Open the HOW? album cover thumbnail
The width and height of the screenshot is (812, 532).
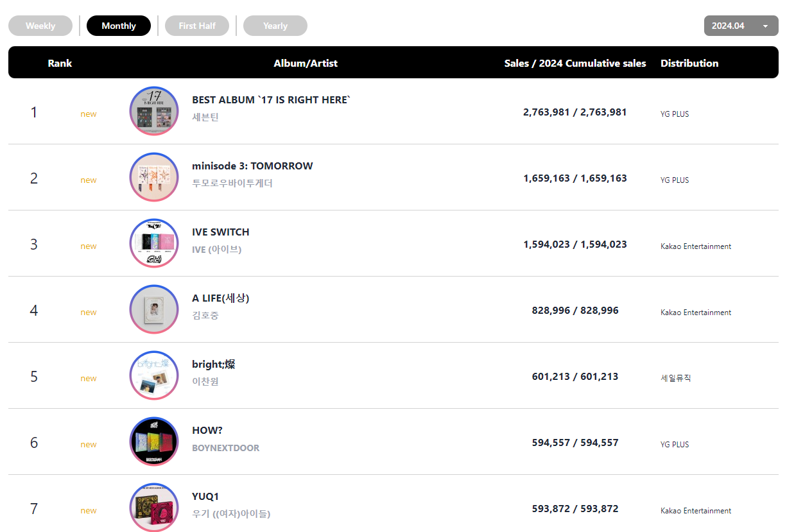click(x=154, y=442)
